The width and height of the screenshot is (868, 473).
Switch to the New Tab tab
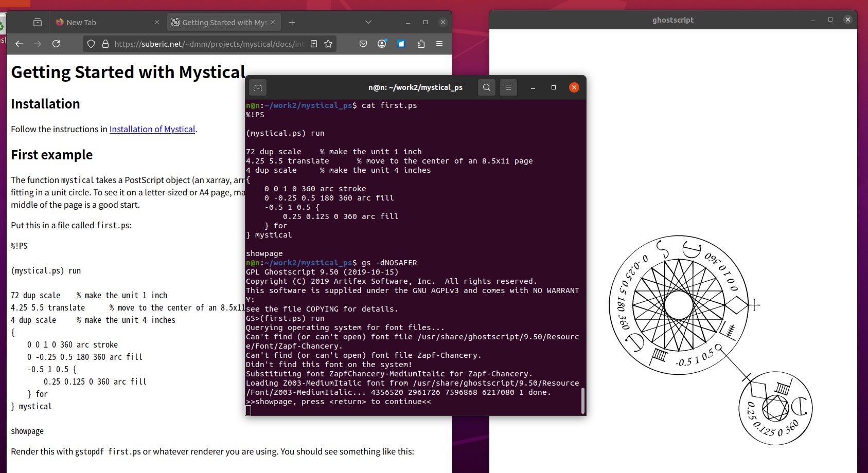click(103, 23)
